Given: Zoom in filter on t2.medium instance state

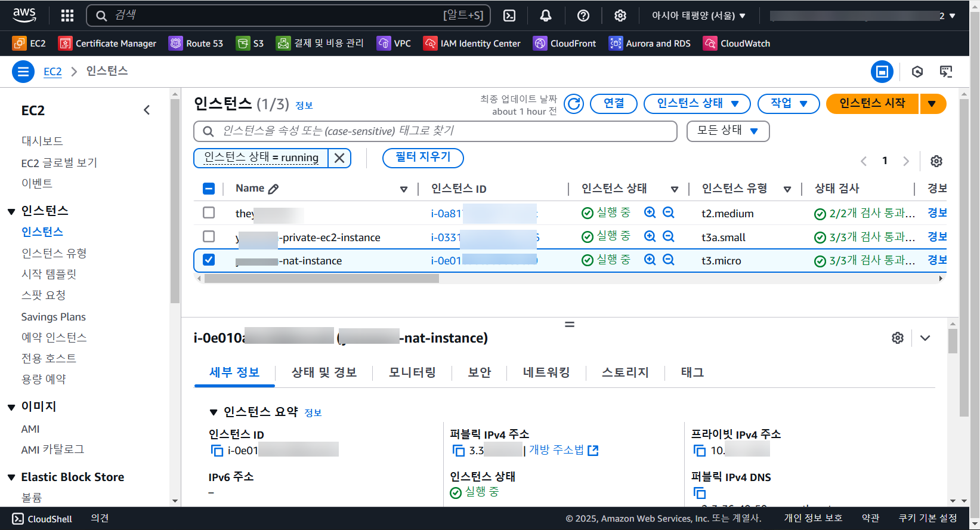Looking at the screenshot, I should pyautogui.click(x=650, y=212).
